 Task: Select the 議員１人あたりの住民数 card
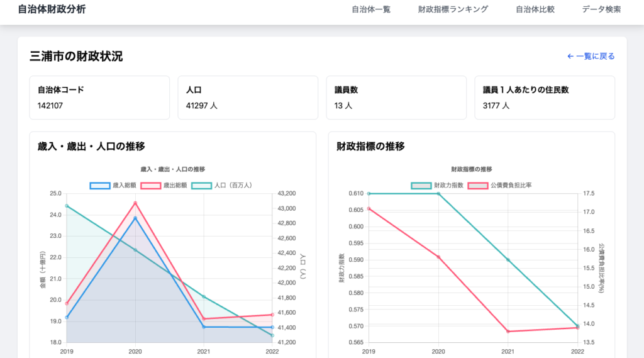[x=544, y=98]
